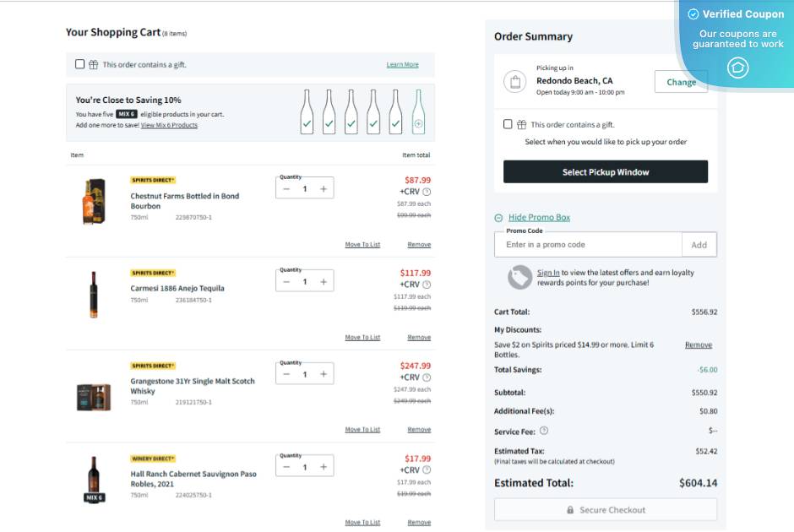Image resolution: width=794 pixels, height=532 pixels.
Task: Open the Select Pickup Window button
Action: click(x=606, y=172)
